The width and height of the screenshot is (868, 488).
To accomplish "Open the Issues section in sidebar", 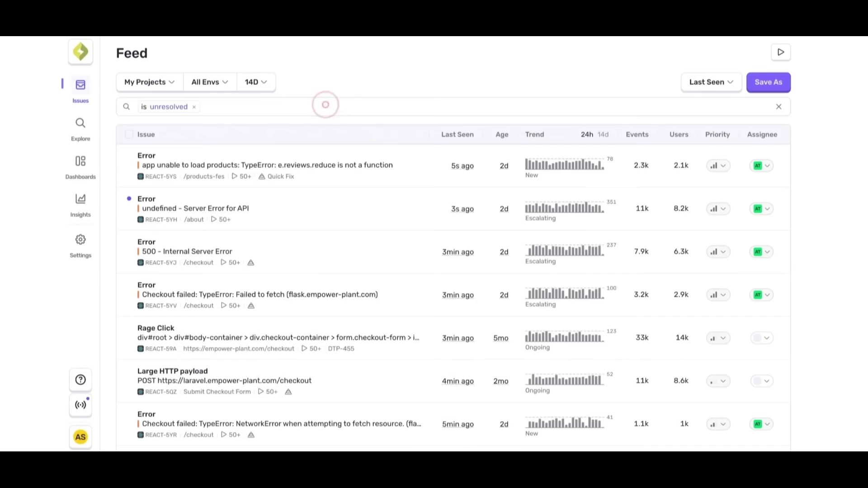I will tap(80, 85).
